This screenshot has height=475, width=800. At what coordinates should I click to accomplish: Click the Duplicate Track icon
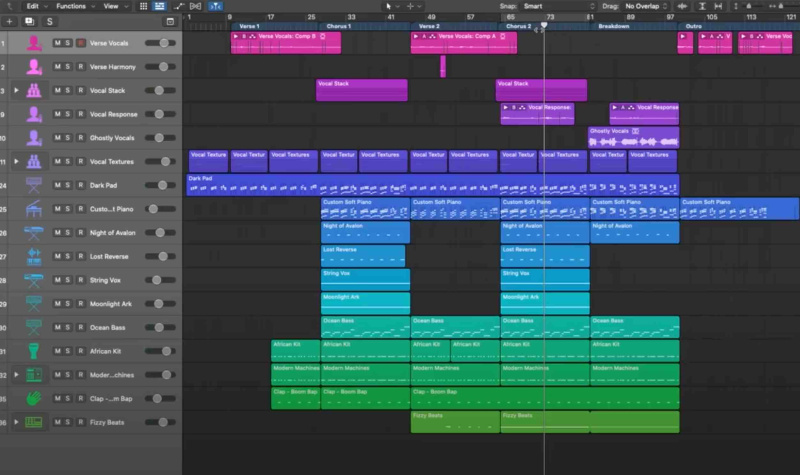(x=28, y=21)
